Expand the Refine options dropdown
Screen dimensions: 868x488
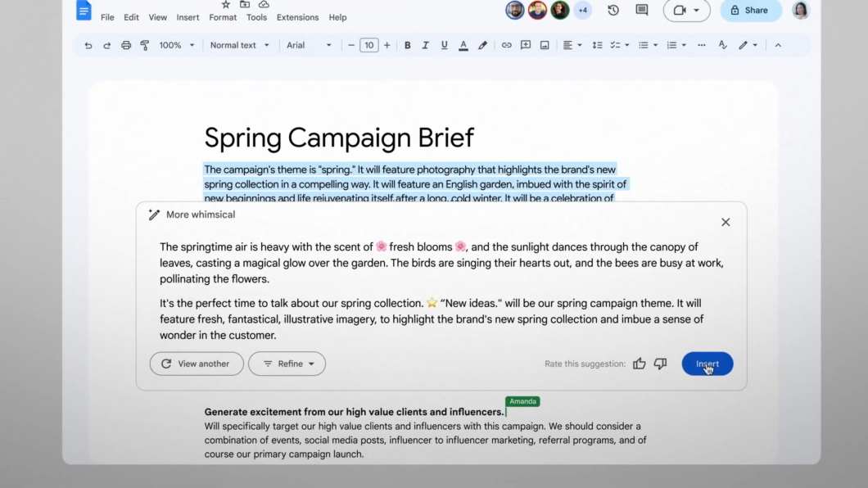point(287,364)
